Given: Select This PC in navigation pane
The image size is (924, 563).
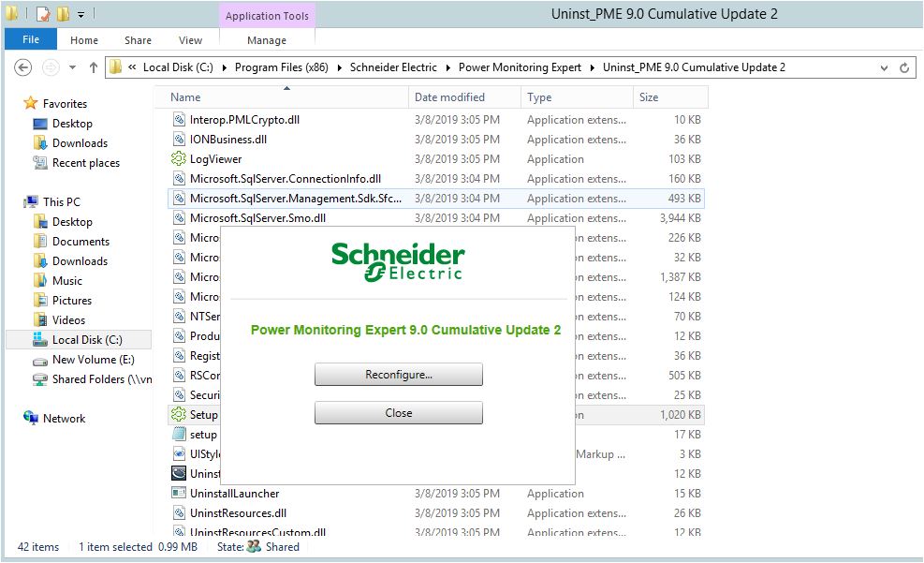Looking at the screenshot, I should 61,201.
